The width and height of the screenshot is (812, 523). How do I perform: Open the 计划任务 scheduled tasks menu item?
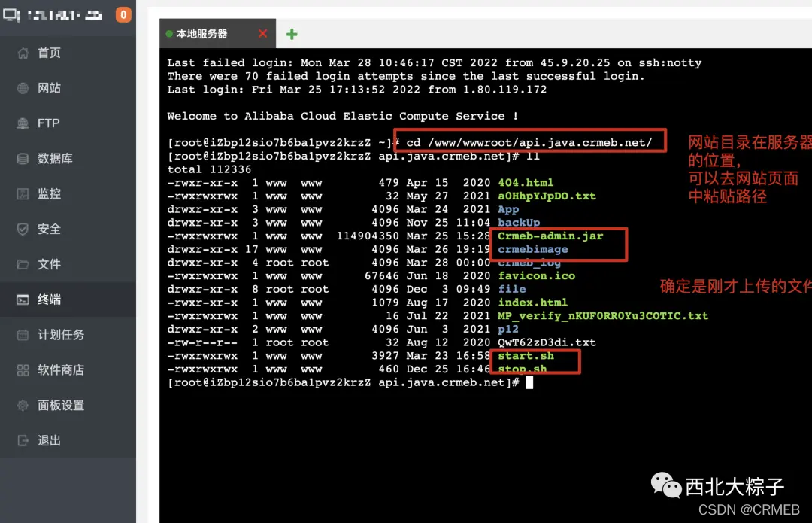[68, 335]
